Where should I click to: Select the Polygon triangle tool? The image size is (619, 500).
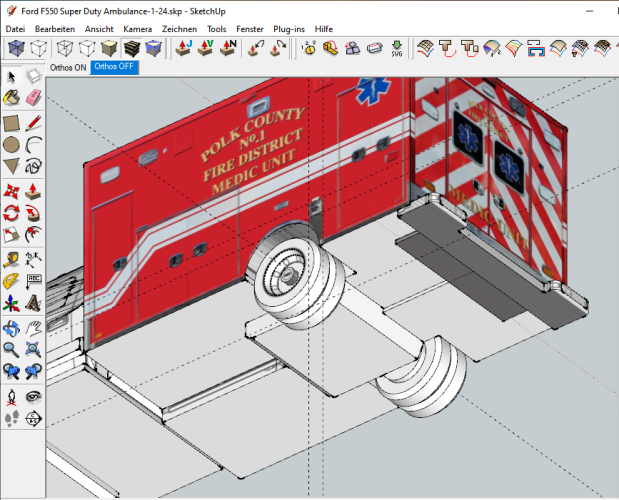11,166
